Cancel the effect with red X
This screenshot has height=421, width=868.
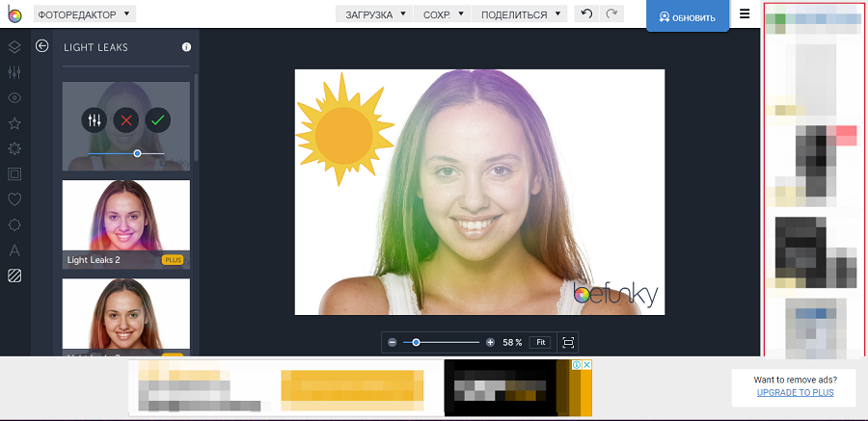point(126,120)
